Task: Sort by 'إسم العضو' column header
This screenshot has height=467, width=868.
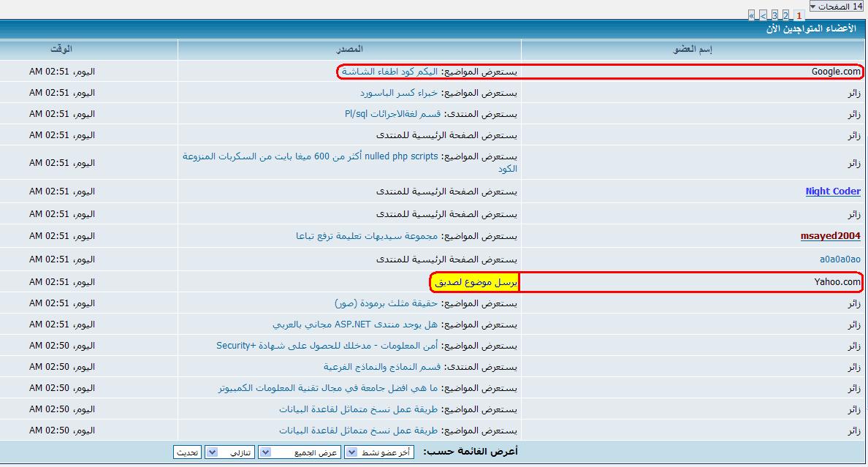Action: pos(693,49)
